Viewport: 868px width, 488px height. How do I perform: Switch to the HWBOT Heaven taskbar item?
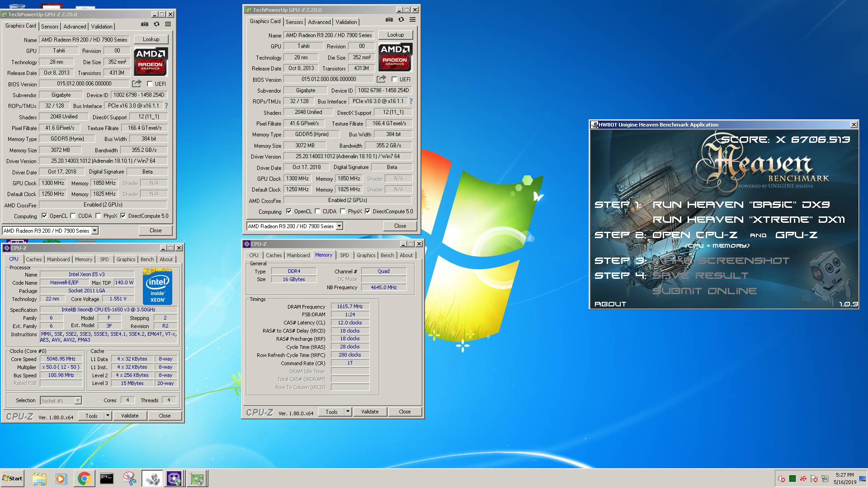pos(152,479)
